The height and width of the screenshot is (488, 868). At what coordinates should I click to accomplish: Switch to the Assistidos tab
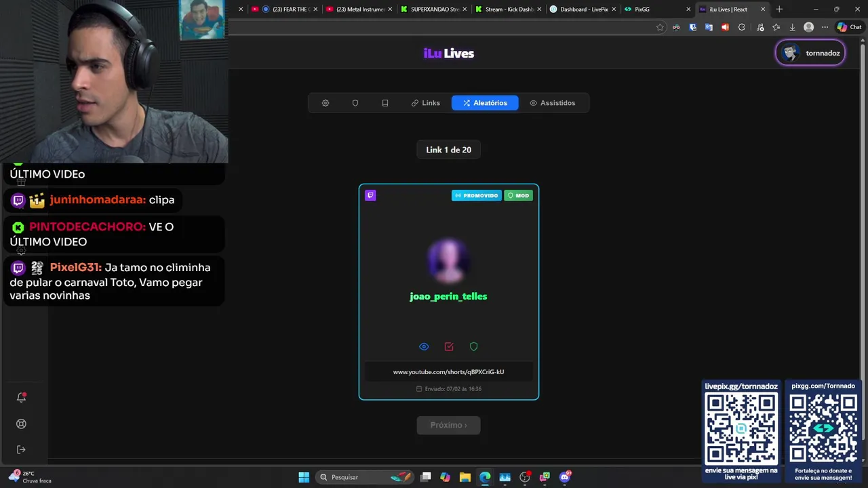pos(552,103)
